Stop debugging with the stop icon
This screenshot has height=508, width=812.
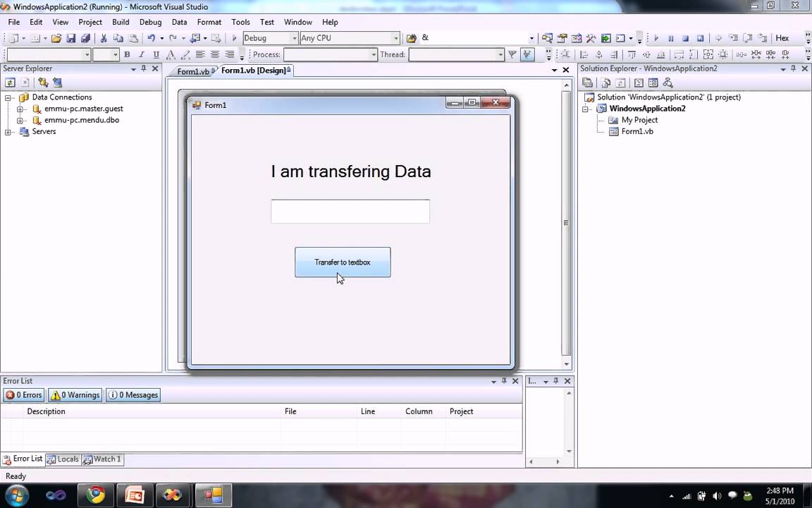pyautogui.click(x=685, y=38)
